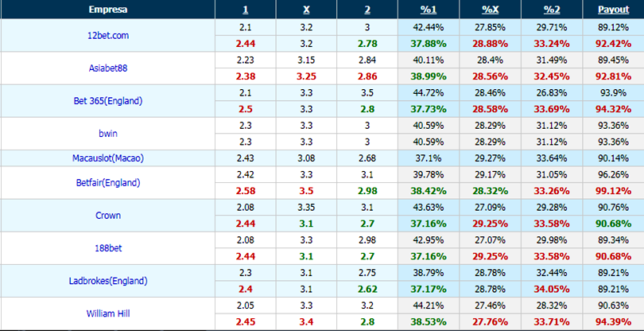Select William Hill payout value 94.39%
The height and width of the screenshot is (331, 644).
(614, 322)
